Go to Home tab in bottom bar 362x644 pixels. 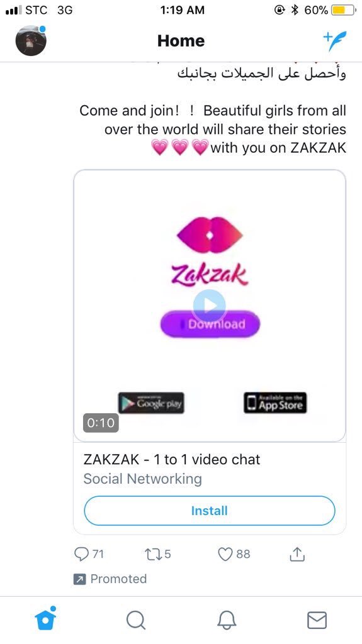pos(45,619)
